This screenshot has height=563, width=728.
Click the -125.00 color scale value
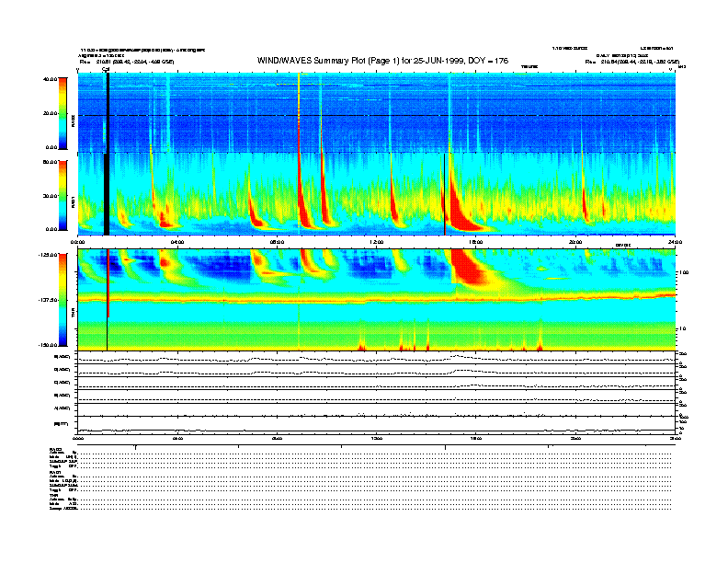point(48,255)
